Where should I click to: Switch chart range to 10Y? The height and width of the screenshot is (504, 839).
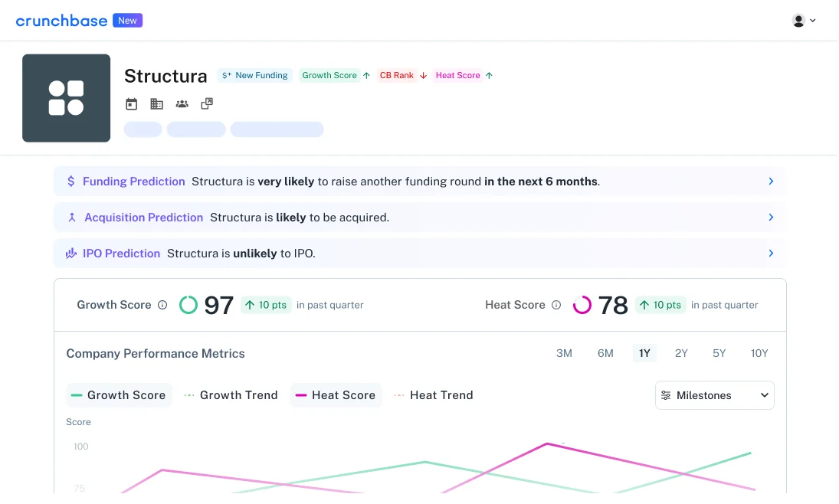[759, 353]
